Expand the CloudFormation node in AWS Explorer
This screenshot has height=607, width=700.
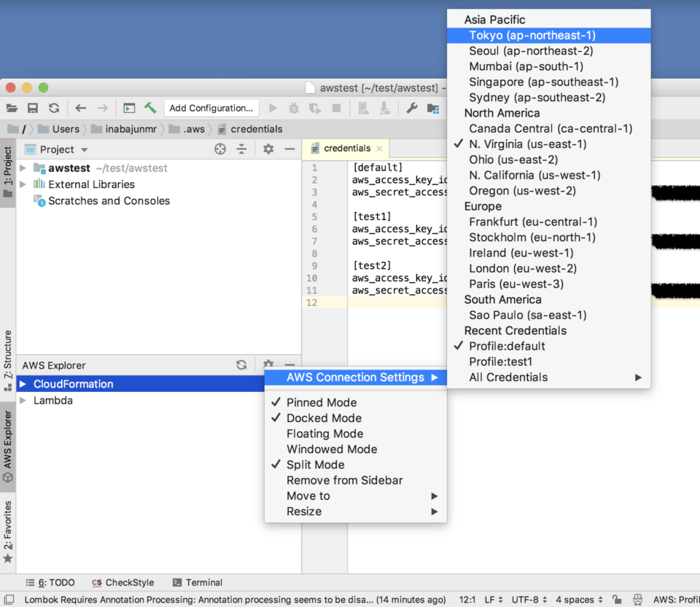point(23,384)
